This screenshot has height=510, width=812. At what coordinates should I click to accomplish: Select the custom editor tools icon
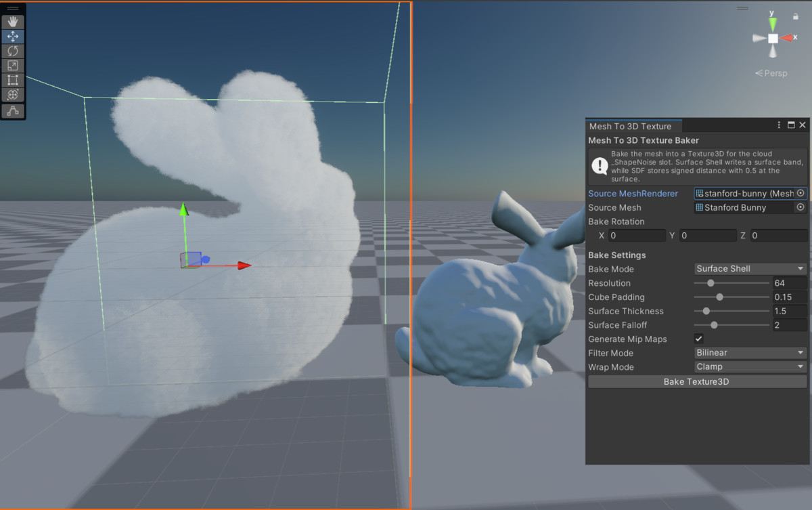pos(13,110)
